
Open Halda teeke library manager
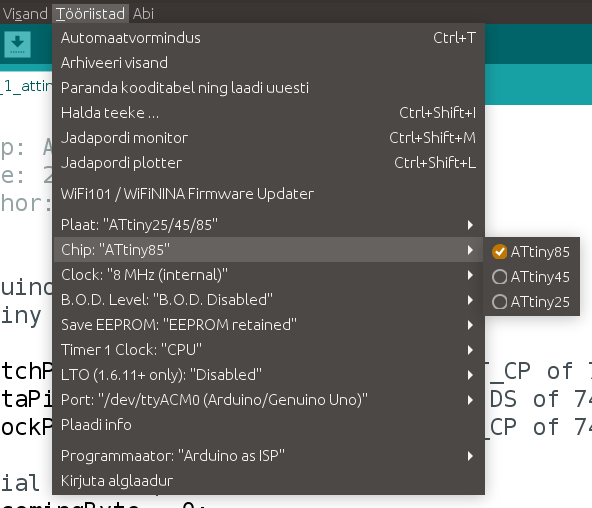(268, 113)
